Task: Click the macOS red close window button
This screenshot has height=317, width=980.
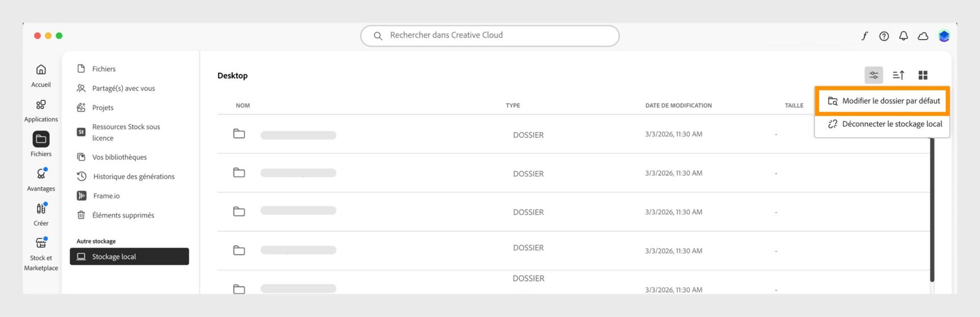Action: pyautogui.click(x=37, y=36)
